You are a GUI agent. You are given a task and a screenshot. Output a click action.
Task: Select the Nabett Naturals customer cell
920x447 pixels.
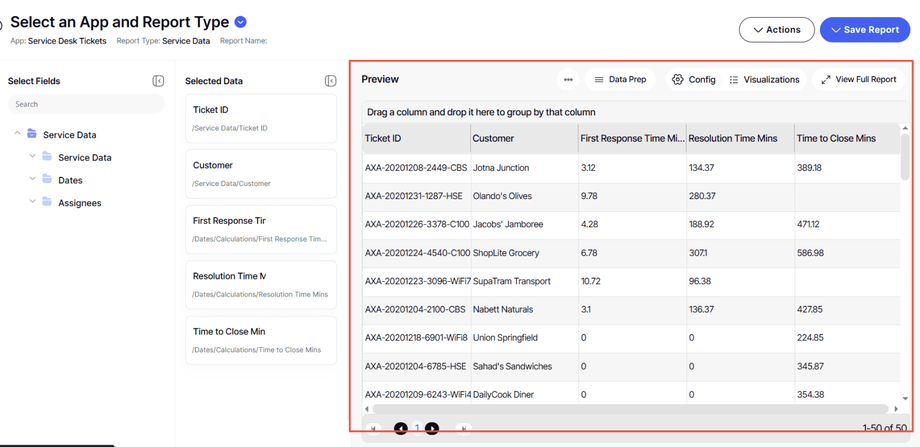525,310
